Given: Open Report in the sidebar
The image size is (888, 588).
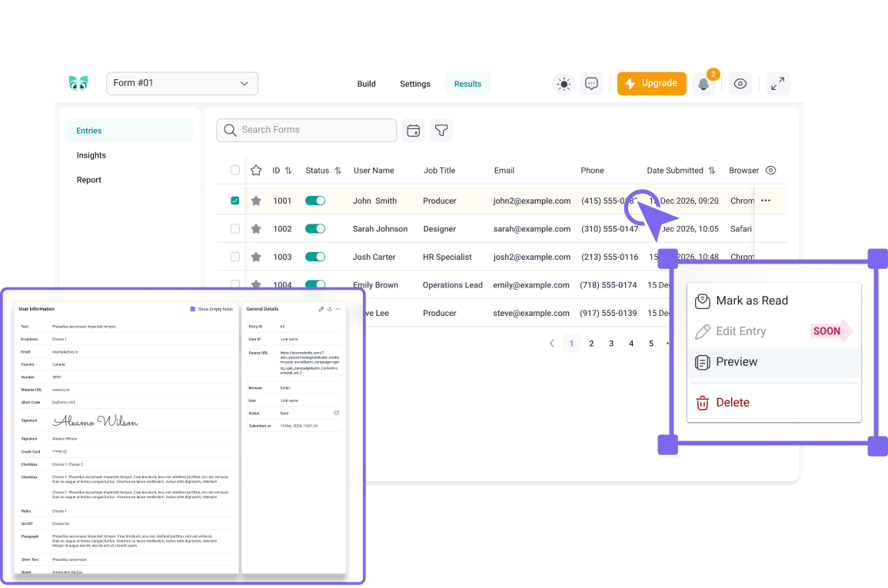Looking at the screenshot, I should tap(89, 180).
